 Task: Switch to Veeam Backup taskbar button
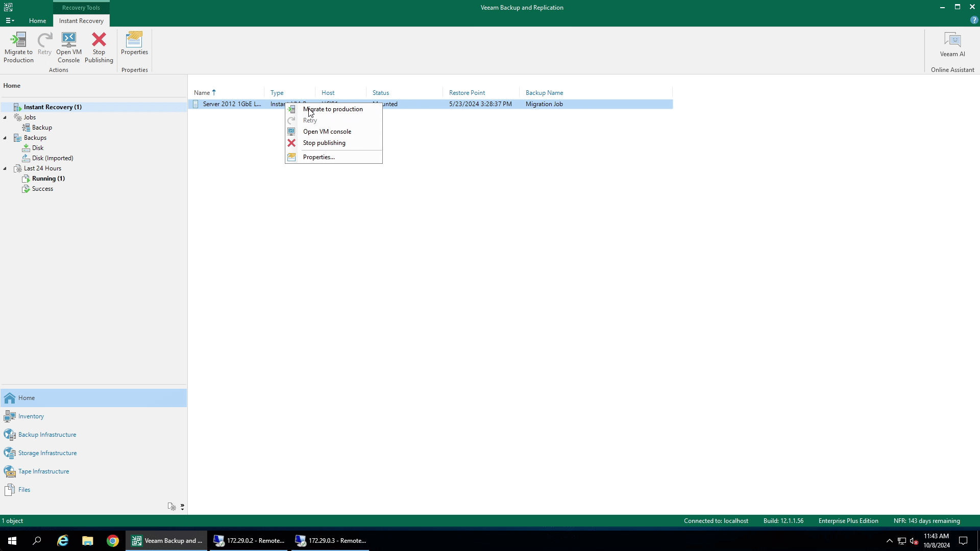point(166,541)
